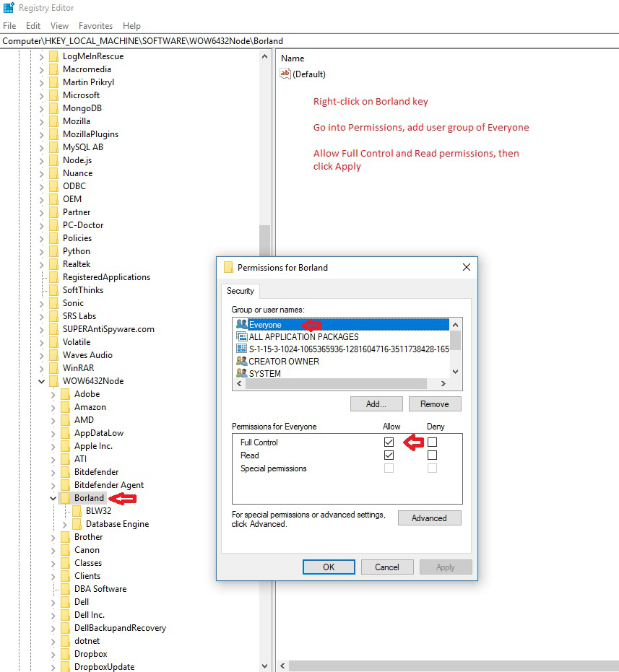The width and height of the screenshot is (619, 672).
Task: Click the WinRAR key folder icon
Action: 53,367
